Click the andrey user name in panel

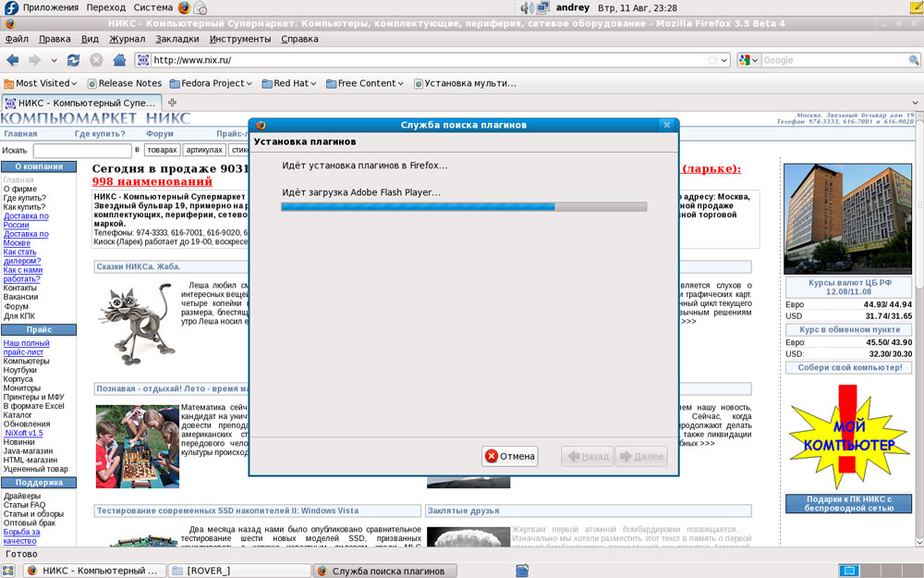(x=573, y=7)
